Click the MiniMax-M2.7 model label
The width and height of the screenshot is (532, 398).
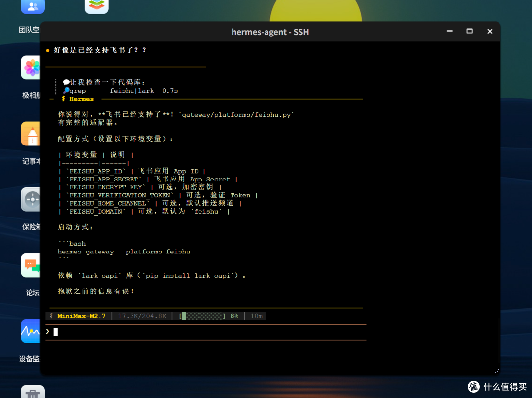pyautogui.click(x=81, y=316)
